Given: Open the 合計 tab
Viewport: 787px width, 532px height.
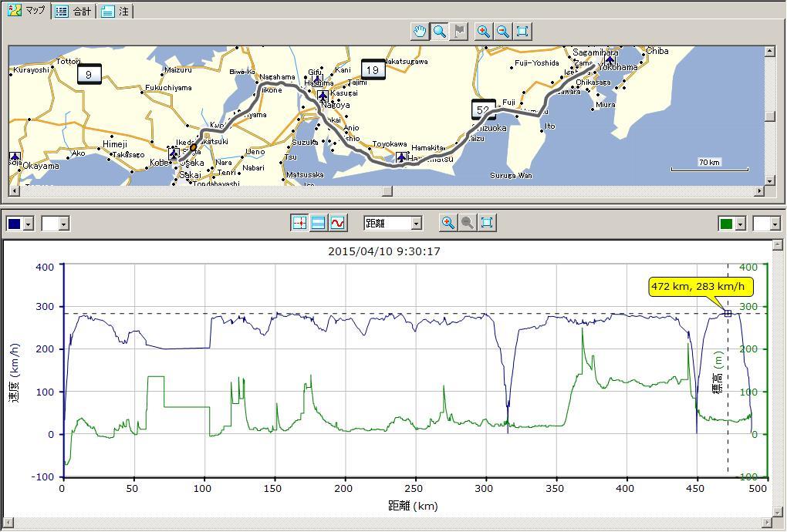Looking at the screenshot, I should click(73, 12).
